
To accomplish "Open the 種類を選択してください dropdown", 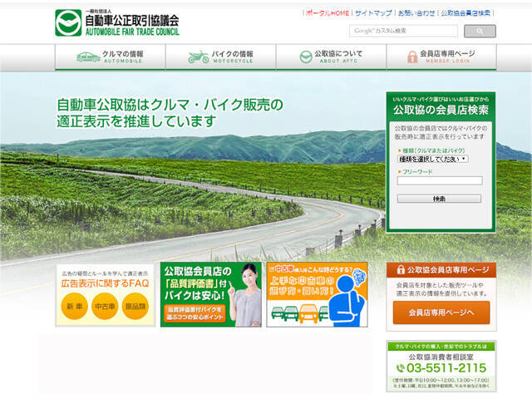I will click(433, 159).
